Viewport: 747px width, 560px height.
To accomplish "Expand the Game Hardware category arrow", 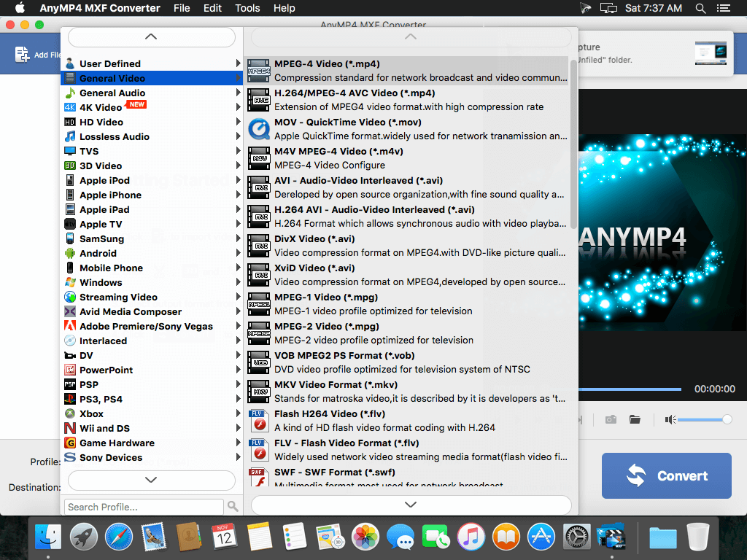I will click(x=239, y=443).
